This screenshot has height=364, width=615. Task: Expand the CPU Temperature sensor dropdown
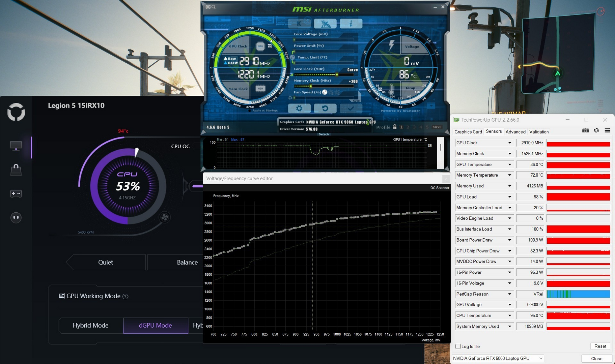click(510, 315)
